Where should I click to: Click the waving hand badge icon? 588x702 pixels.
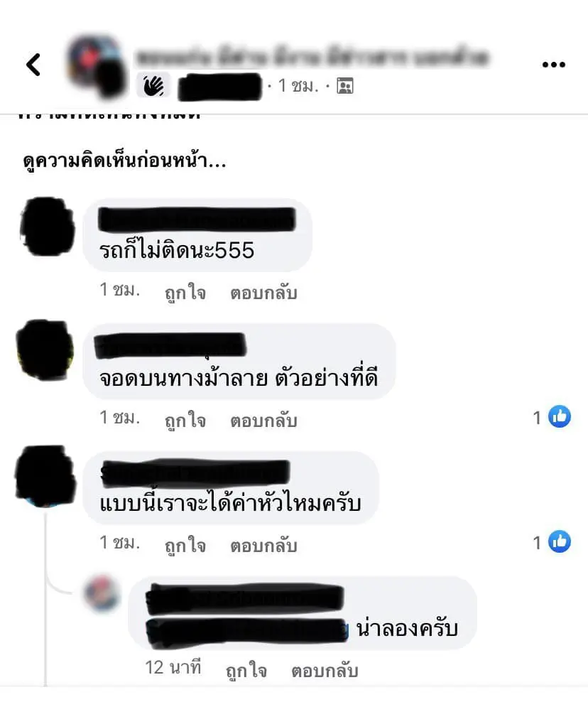tap(153, 85)
